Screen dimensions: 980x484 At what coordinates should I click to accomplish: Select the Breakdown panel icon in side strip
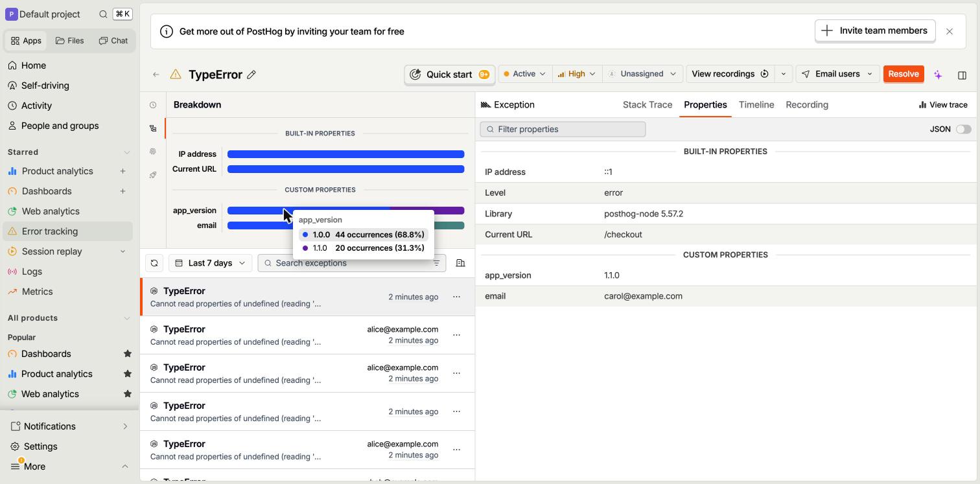click(x=153, y=128)
